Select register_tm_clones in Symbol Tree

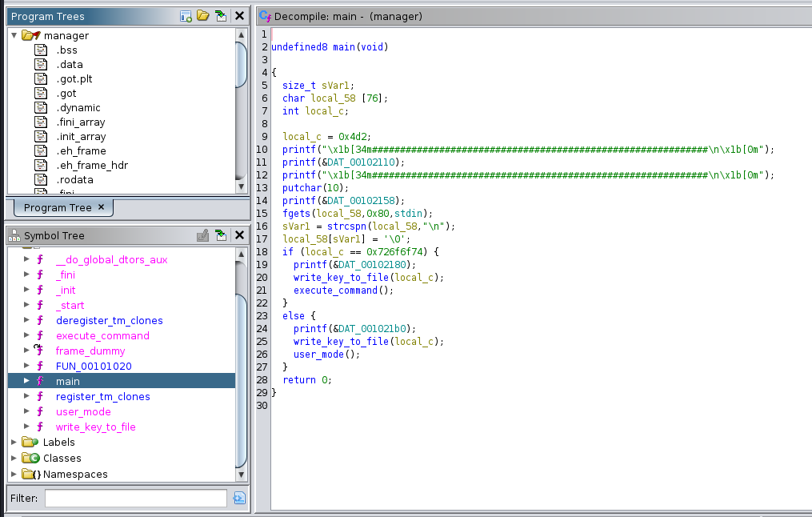pyautogui.click(x=103, y=397)
